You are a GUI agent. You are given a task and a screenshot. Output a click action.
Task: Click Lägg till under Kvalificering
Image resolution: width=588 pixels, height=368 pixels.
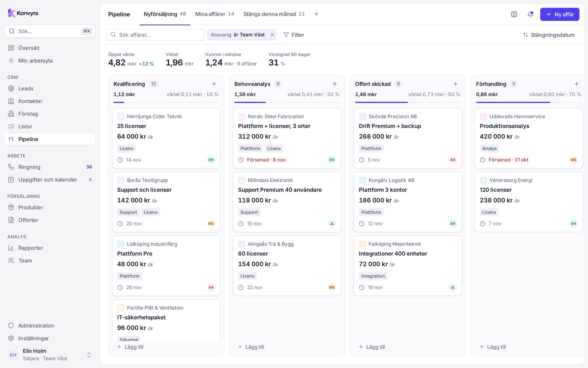[130, 347]
